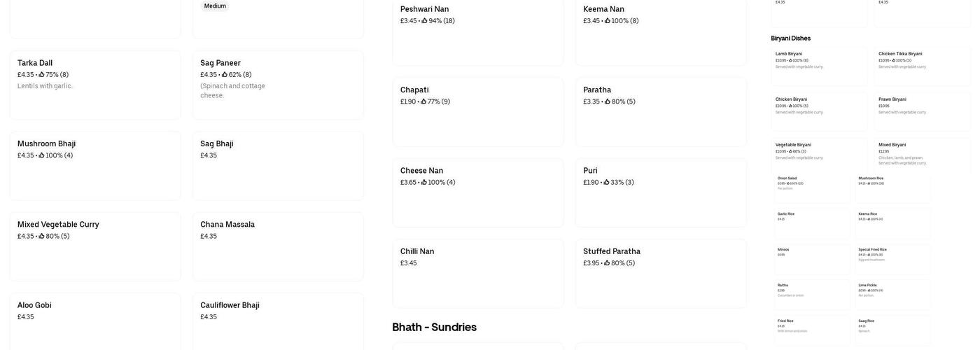Screen dimensions: 980x350
Task: Click the Chapati thumbs-up rating icon
Action: (x=423, y=101)
